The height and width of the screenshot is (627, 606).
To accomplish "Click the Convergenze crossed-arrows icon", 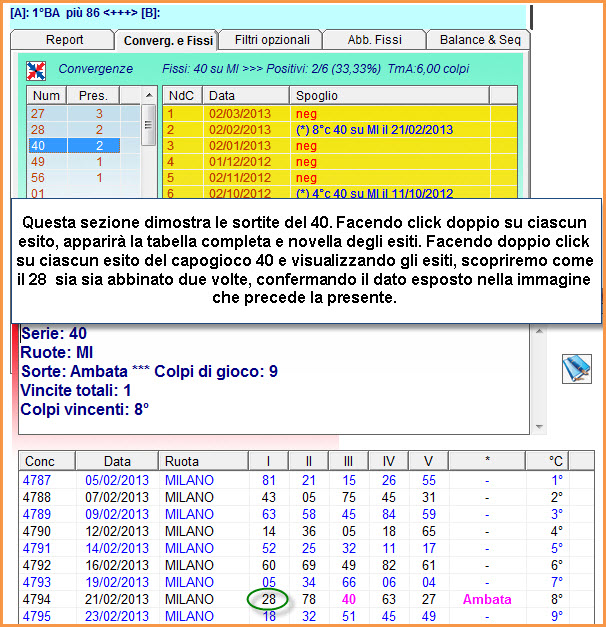I will tap(36, 71).
